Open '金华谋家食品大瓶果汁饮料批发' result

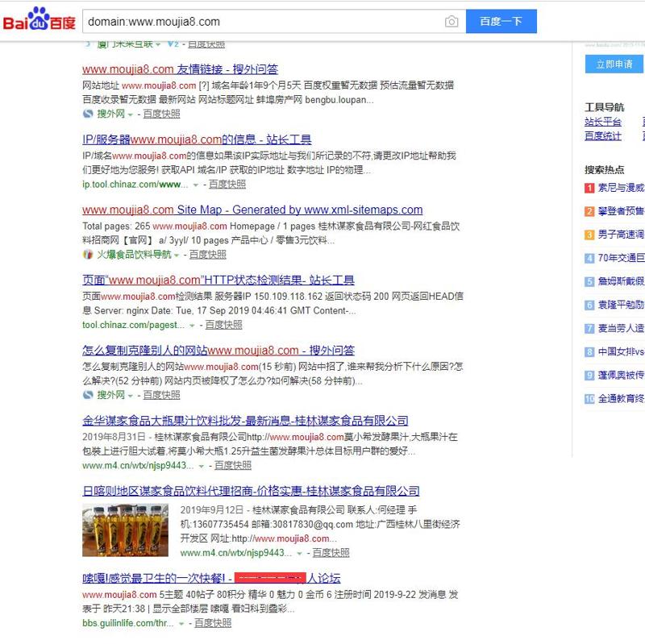245,421
